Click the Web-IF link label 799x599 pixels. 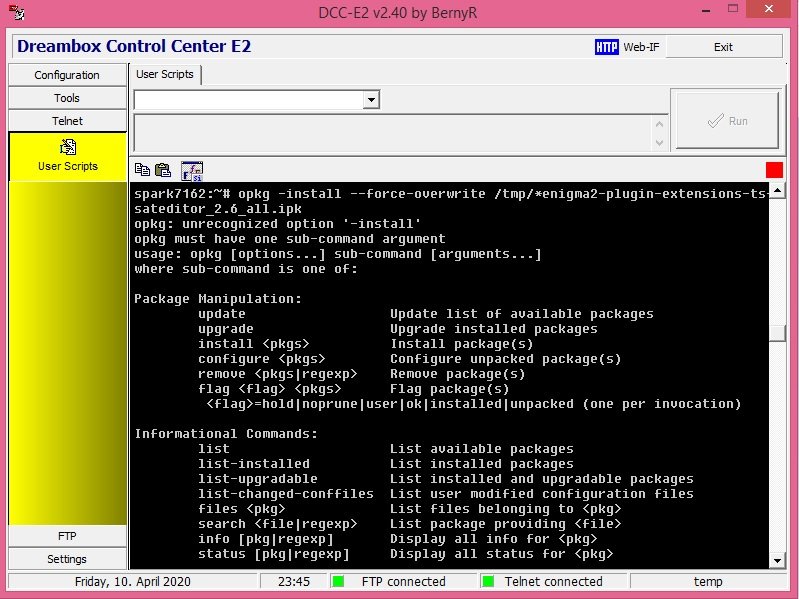[641, 47]
